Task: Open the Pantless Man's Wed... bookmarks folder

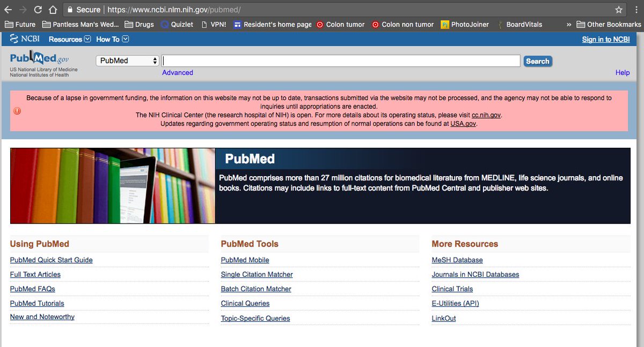Action: 80,24
